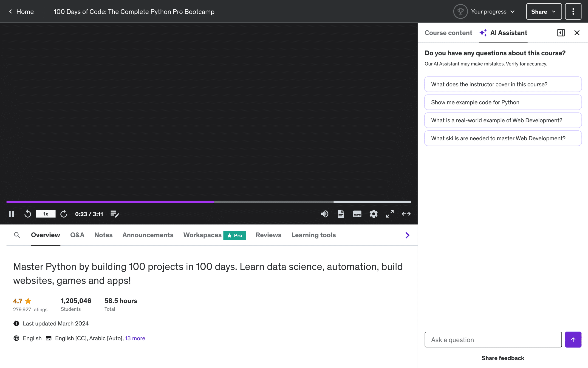
Task: Seek on the video progress bar
Action: [x=209, y=202]
